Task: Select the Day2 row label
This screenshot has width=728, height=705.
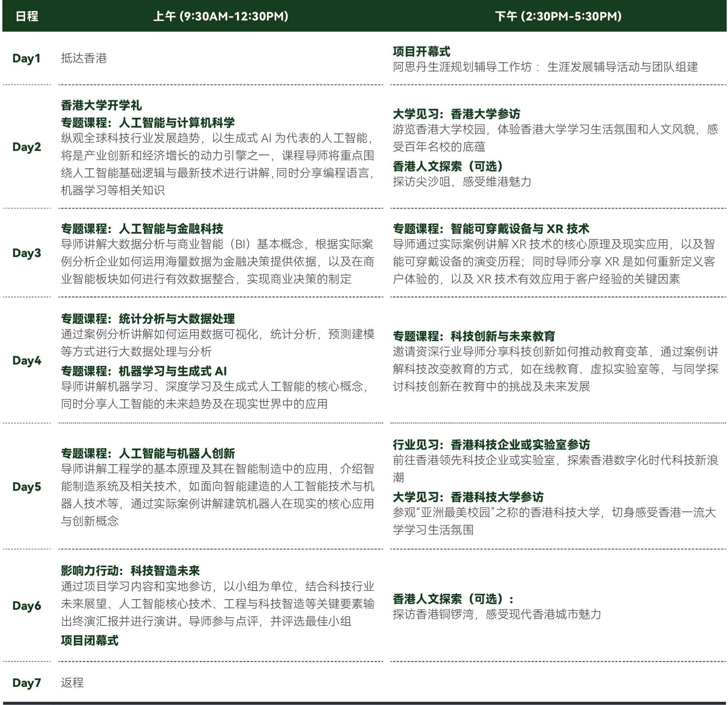Action: coord(27,147)
